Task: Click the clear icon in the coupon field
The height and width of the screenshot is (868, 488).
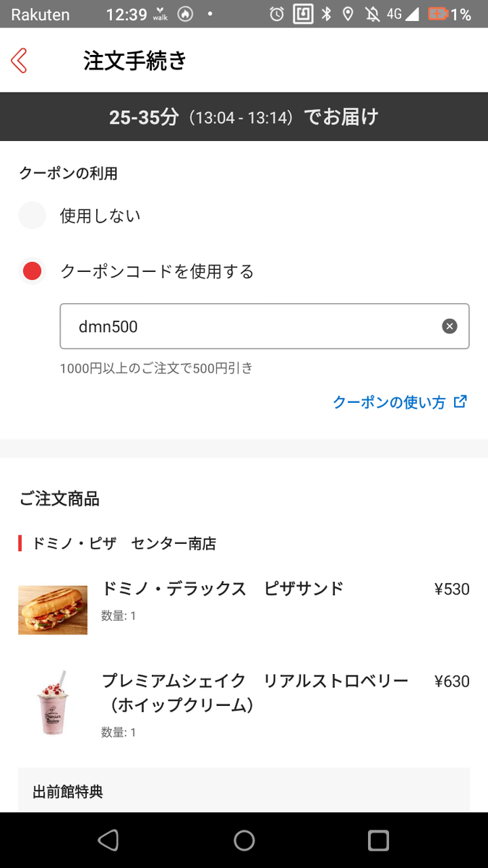Action: [449, 325]
